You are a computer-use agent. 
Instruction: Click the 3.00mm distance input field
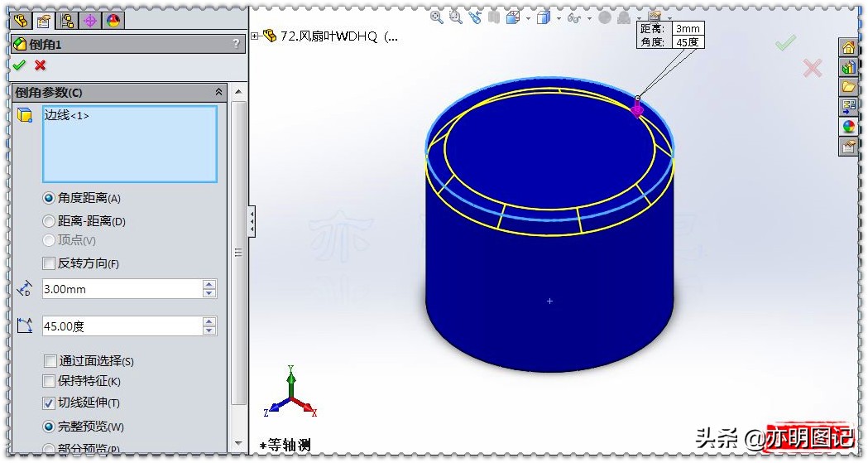click(122, 288)
